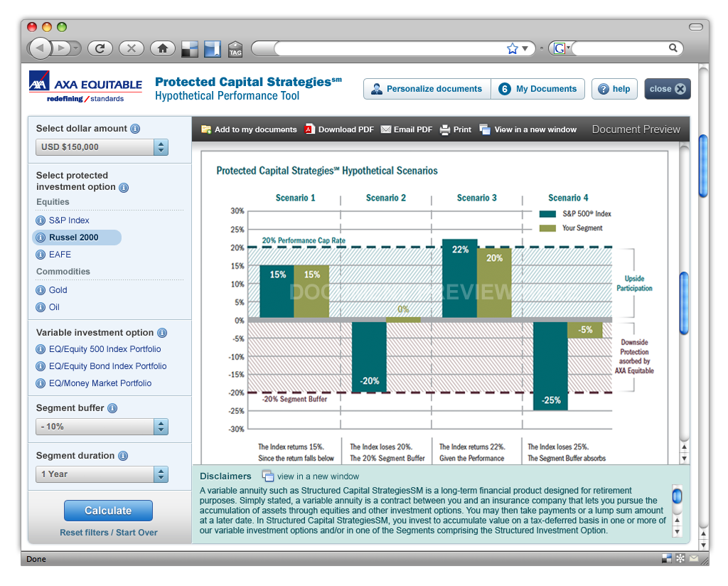Image resolution: width=728 pixels, height=586 pixels.
Task: Show info for Segment buffer
Action: click(x=112, y=408)
